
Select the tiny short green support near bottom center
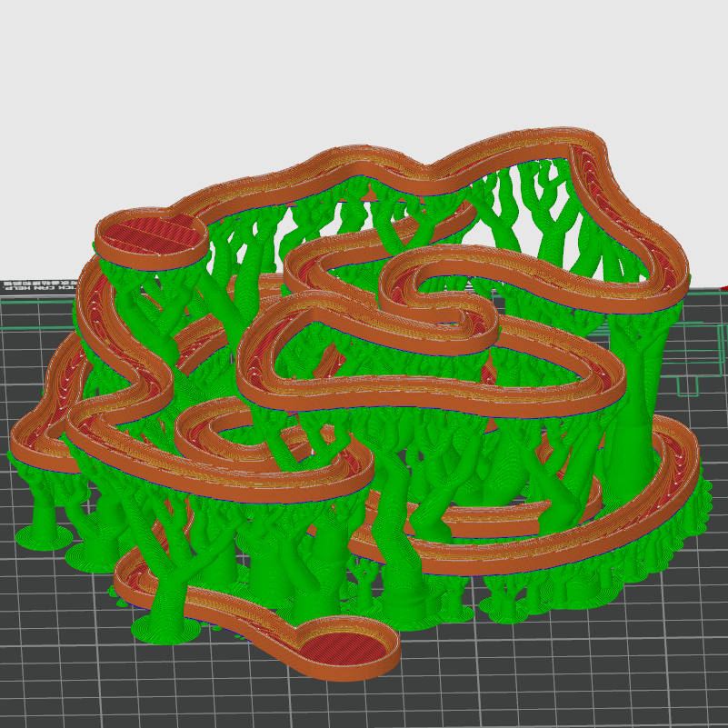[364, 582]
